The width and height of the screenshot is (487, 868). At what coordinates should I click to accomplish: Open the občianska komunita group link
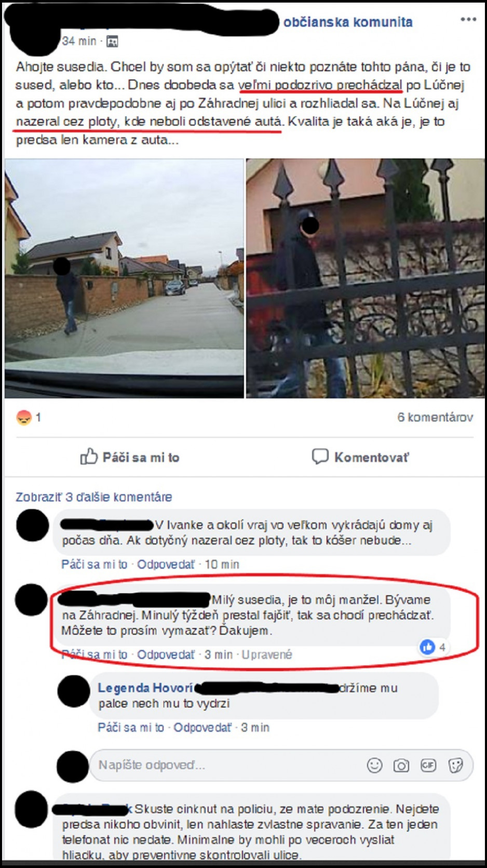(348, 22)
